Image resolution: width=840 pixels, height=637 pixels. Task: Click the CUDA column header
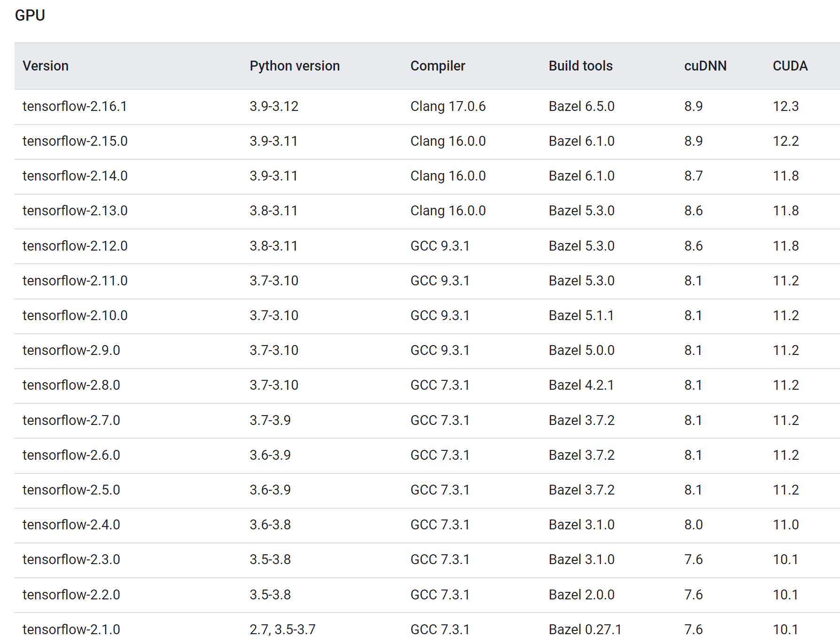[790, 66]
